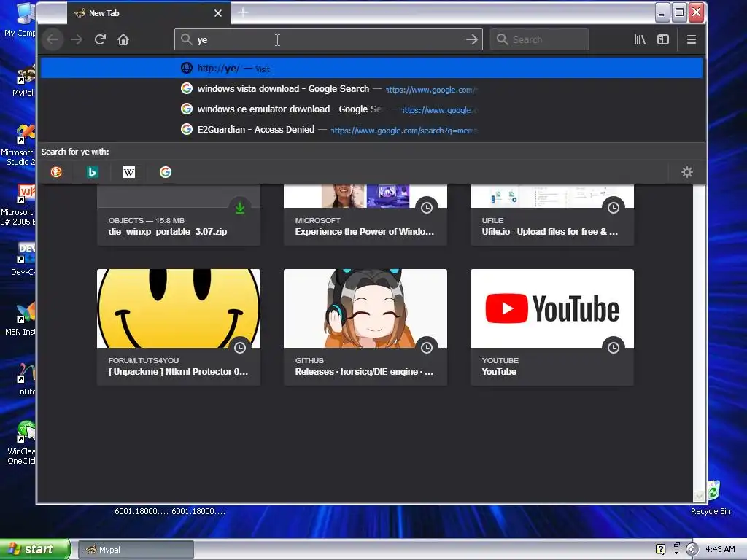Expand hidden tray icons arrow
The image size is (747, 560).
(692, 549)
